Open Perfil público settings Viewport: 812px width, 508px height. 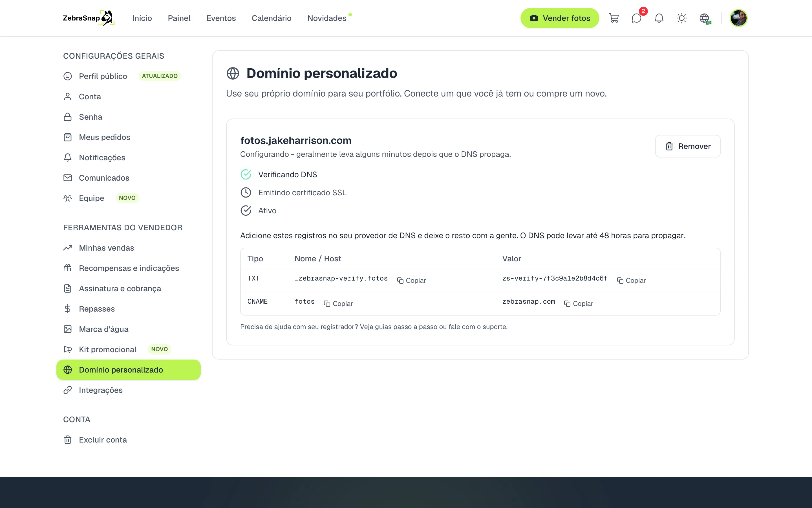(129, 76)
